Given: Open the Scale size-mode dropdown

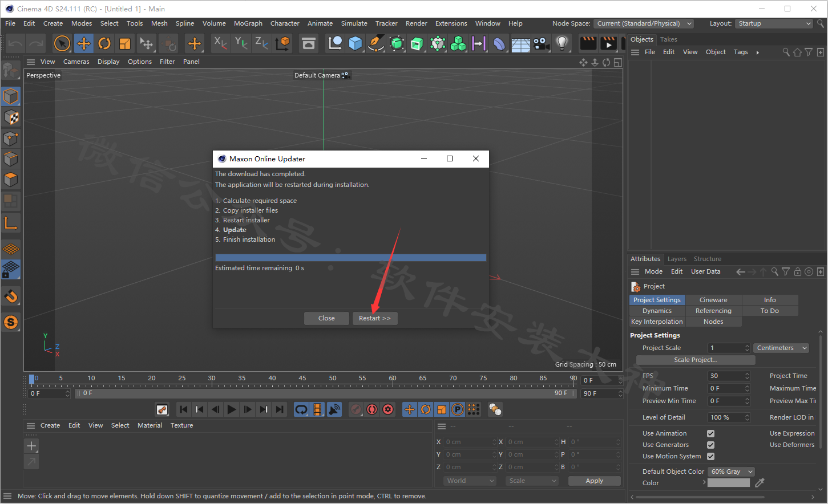Looking at the screenshot, I should tap(532, 481).
